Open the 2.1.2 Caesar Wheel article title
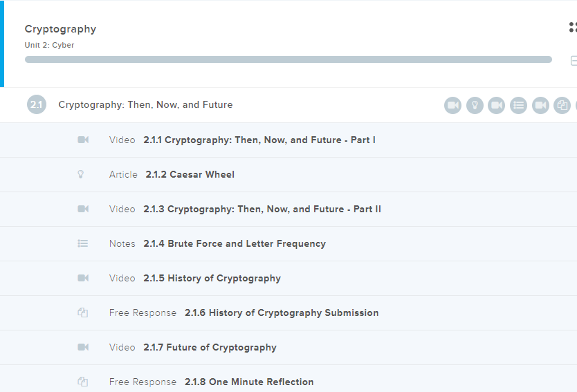Image resolution: width=577 pixels, height=392 pixels. [190, 174]
